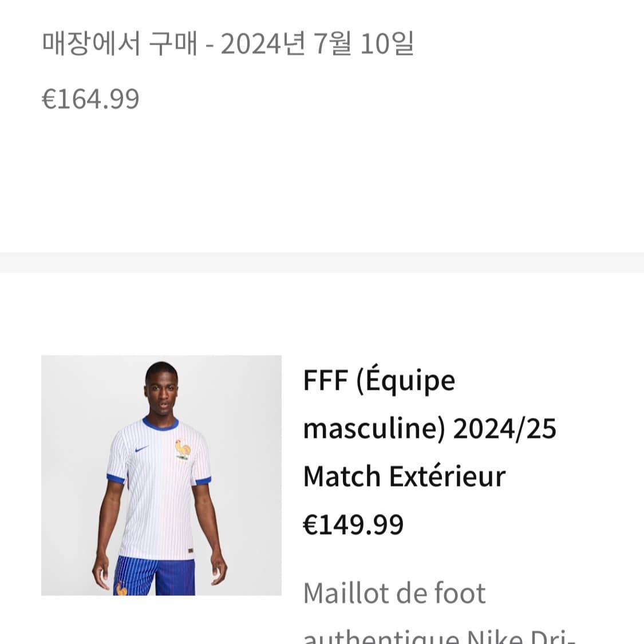The image size is (644, 644).
Task: Click the "masculine) 2024/25" title line
Action: tap(429, 428)
